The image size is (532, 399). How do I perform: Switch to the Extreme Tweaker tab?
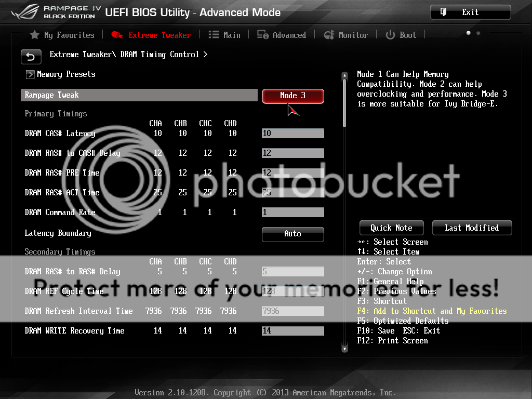click(159, 35)
